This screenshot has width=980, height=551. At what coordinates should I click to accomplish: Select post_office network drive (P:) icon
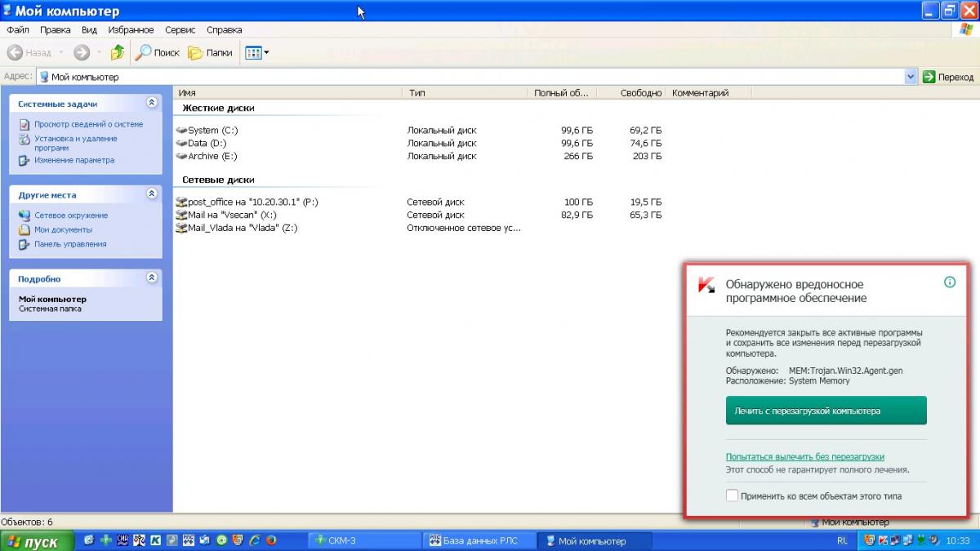[x=181, y=202]
